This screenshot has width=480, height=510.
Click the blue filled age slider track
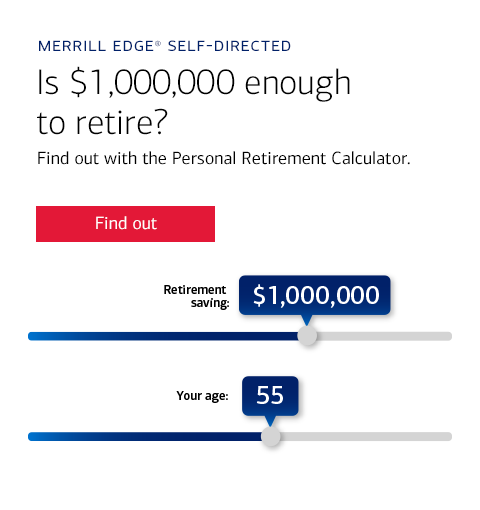click(x=145, y=436)
